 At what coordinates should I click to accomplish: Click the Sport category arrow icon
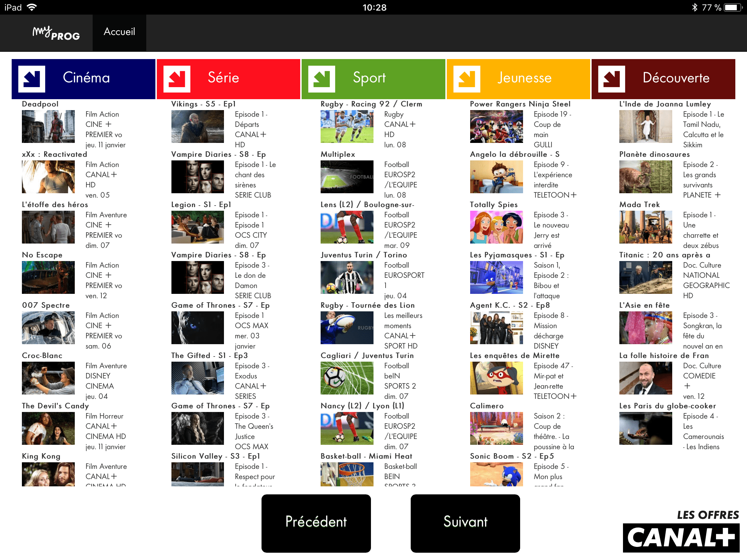click(x=322, y=79)
